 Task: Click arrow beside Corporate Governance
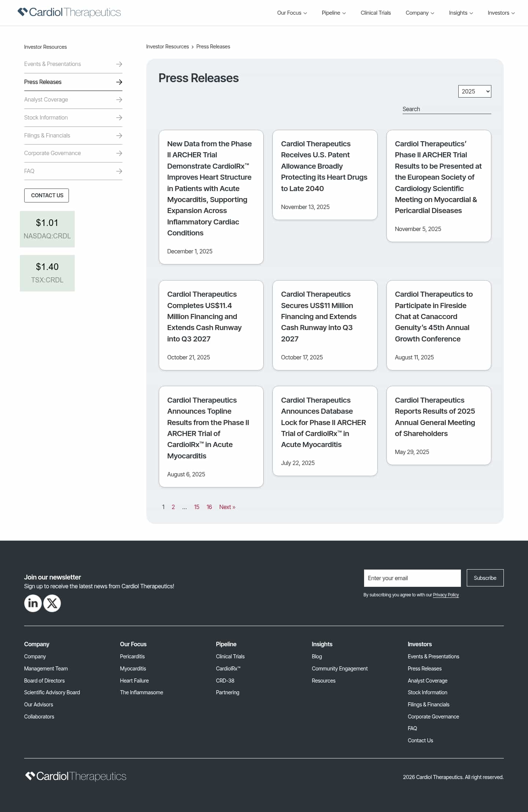(x=119, y=153)
